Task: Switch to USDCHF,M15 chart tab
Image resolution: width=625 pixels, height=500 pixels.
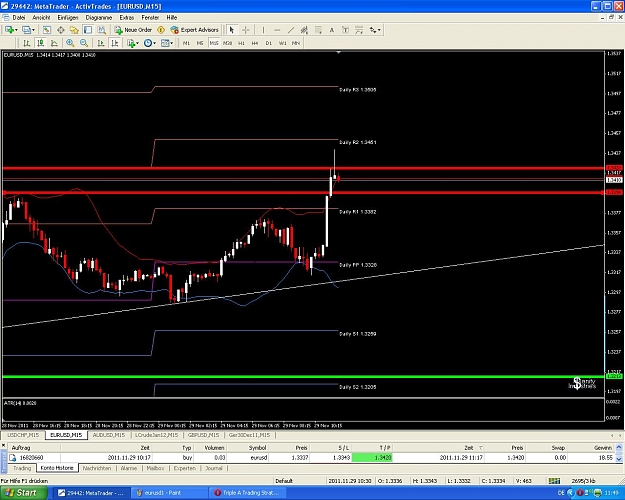Action: (x=23, y=435)
